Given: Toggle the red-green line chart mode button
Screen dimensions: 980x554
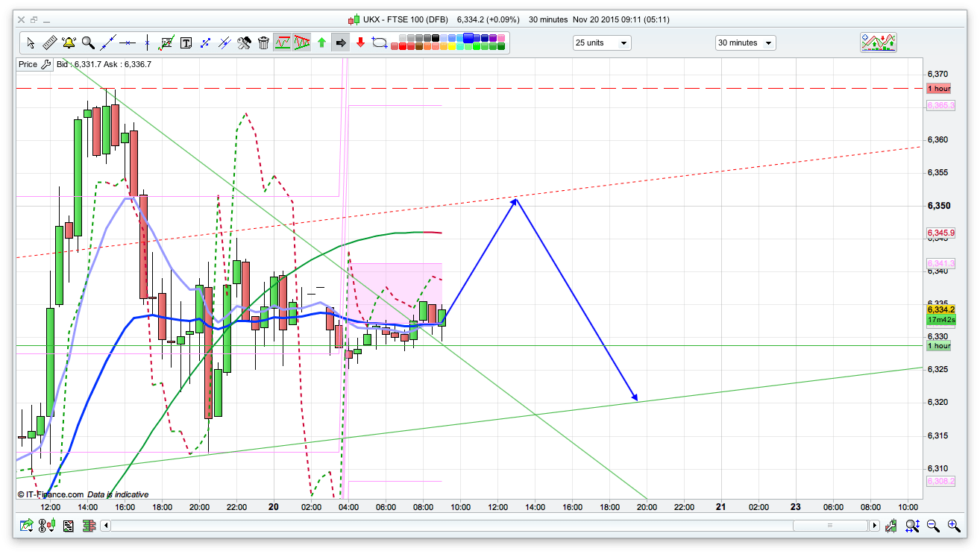Looking at the screenshot, I should coord(283,43).
